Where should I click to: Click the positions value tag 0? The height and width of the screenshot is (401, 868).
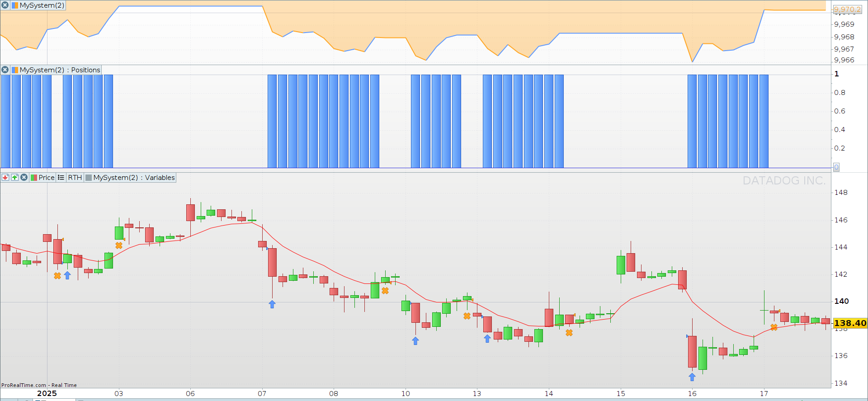(x=836, y=167)
